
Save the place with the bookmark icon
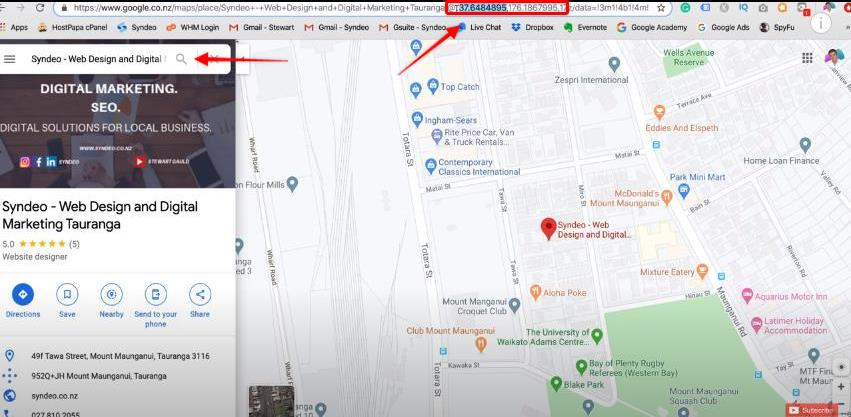[x=67, y=294]
